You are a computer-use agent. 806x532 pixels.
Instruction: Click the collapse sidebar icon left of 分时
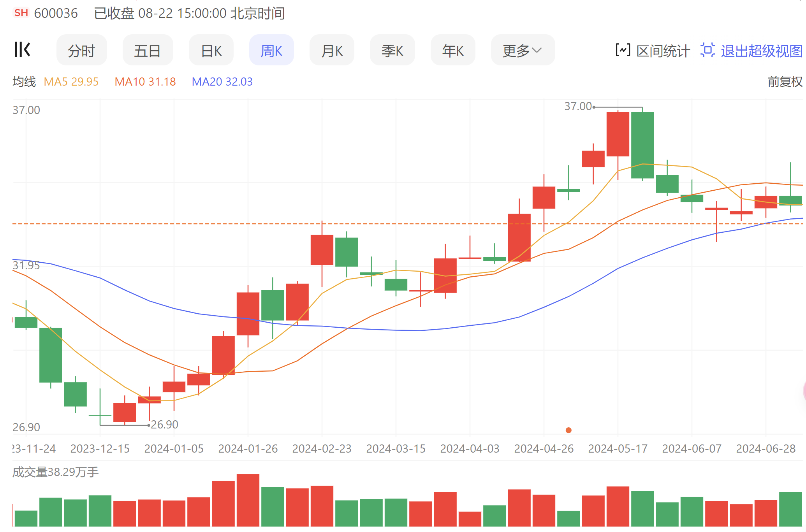[22, 50]
